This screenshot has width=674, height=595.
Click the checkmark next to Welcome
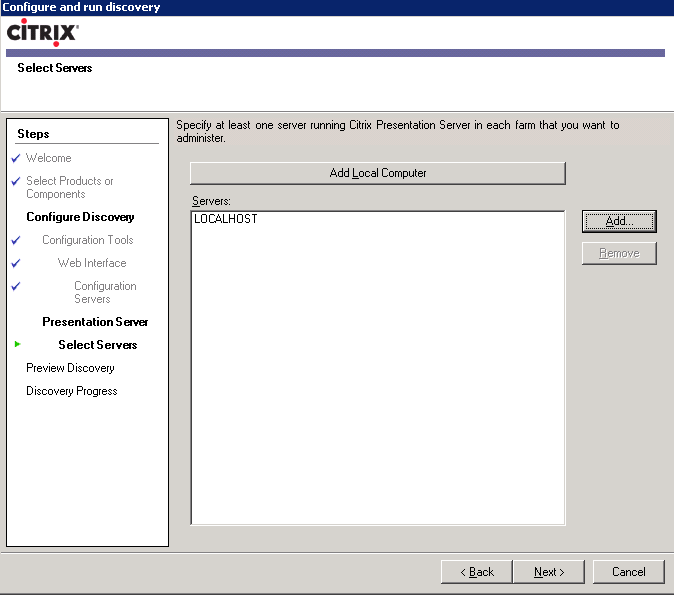click(x=16, y=158)
